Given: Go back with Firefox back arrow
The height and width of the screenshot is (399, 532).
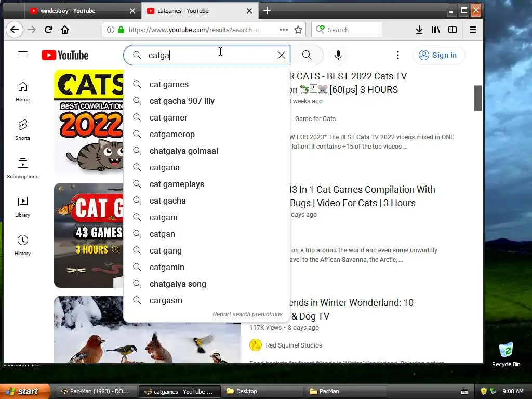Looking at the screenshot, I should click(14, 30).
